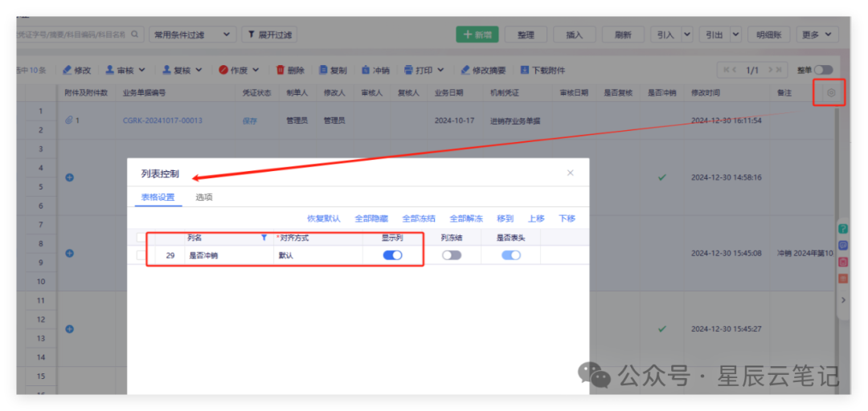The height and width of the screenshot is (411, 868).
Task: Go to the last page with pagination arrow
Action: click(778, 70)
